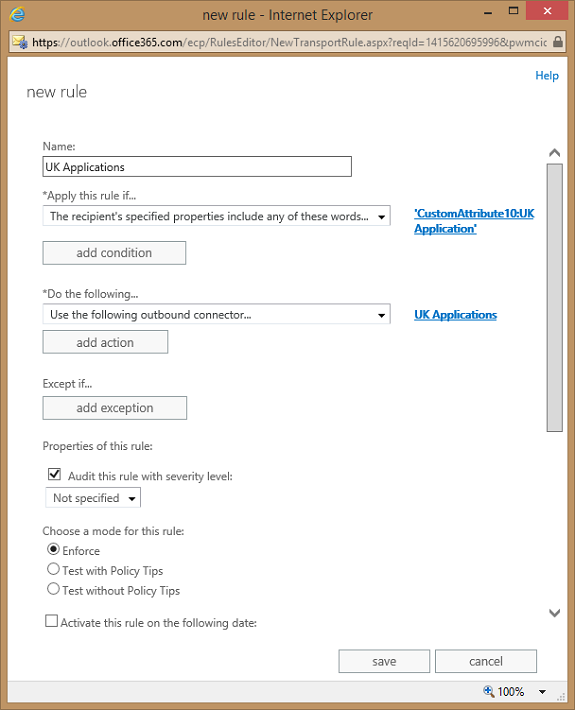
Task: Click the vertical scrollbar thumb
Action: coord(555,298)
